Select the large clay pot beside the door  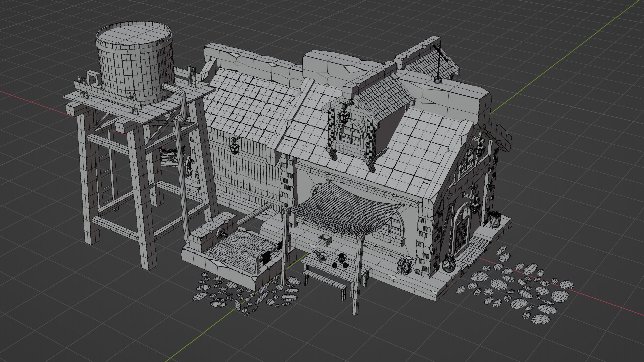click(449, 263)
